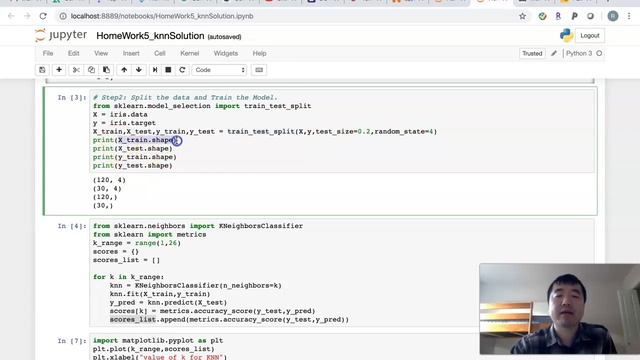
Task: Move selected cell up with the arrow icon
Action: pyautogui.click(x=124, y=70)
